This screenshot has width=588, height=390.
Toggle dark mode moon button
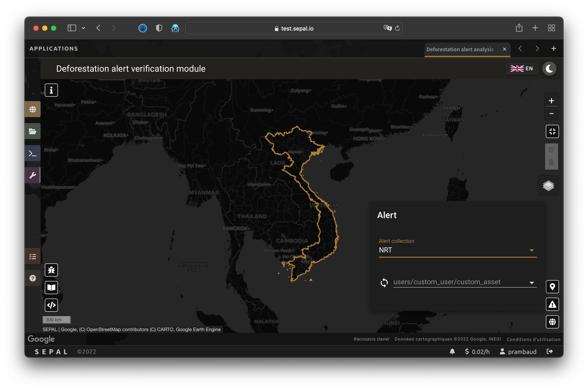click(549, 69)
